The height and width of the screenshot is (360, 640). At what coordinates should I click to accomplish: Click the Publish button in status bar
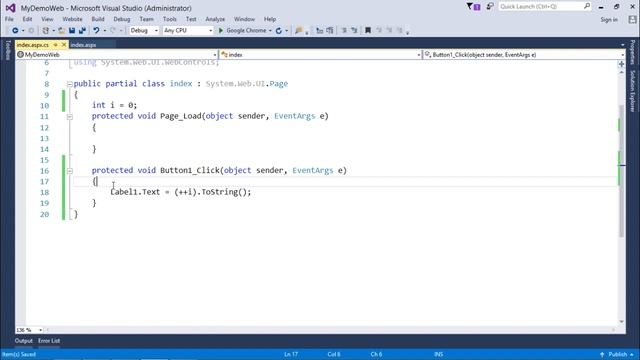618,354
